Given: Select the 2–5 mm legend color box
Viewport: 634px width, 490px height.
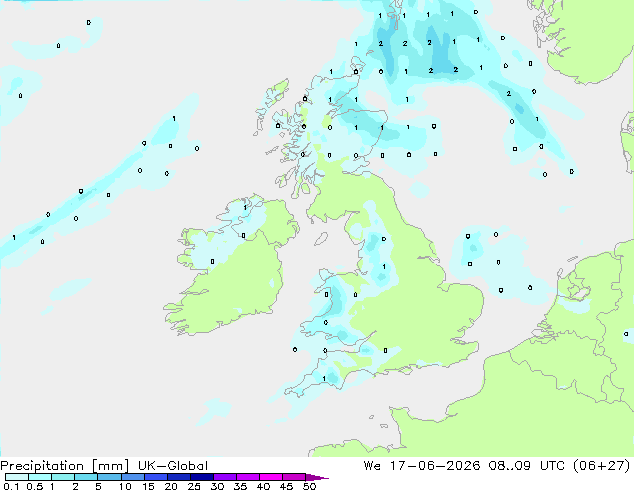Looking at the screenshot, I should [86, 477].
